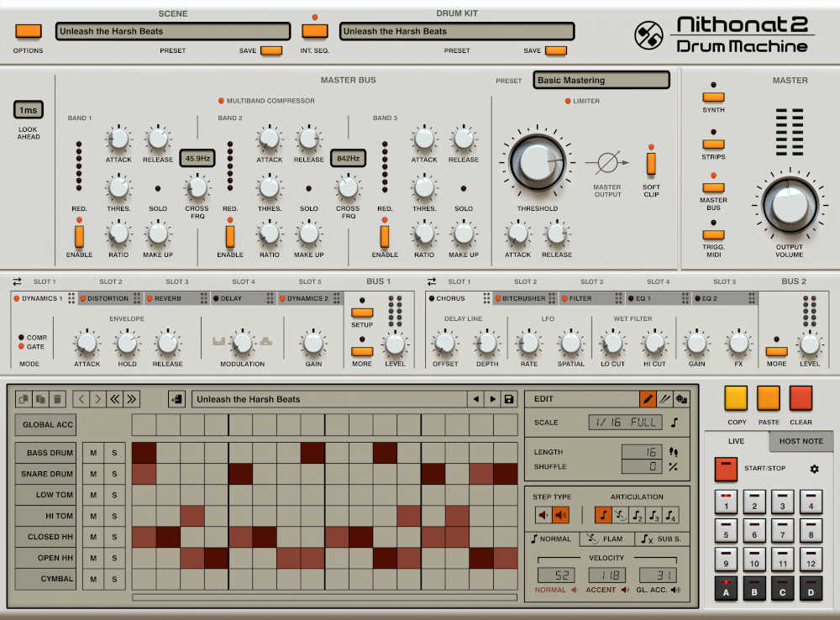Click the START/STOP button
Screen dimensions: 840x620
pos(726,470)
